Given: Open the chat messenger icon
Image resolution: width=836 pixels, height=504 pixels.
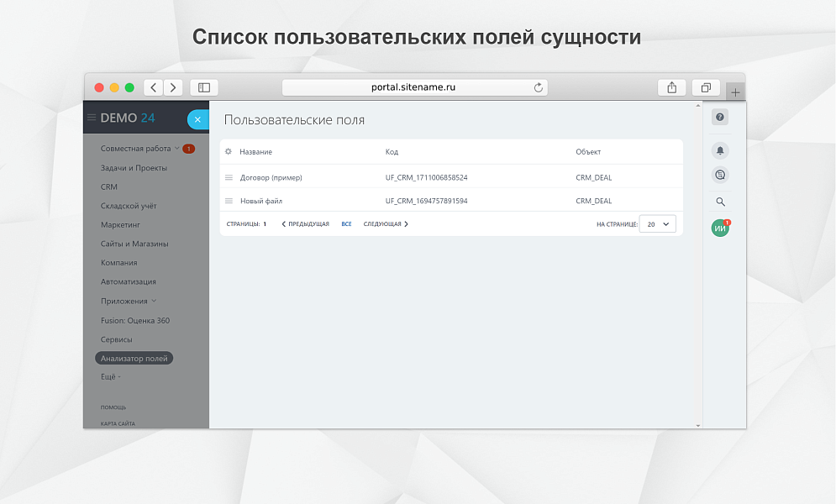Looking at the screenshot, I should 720,174.
